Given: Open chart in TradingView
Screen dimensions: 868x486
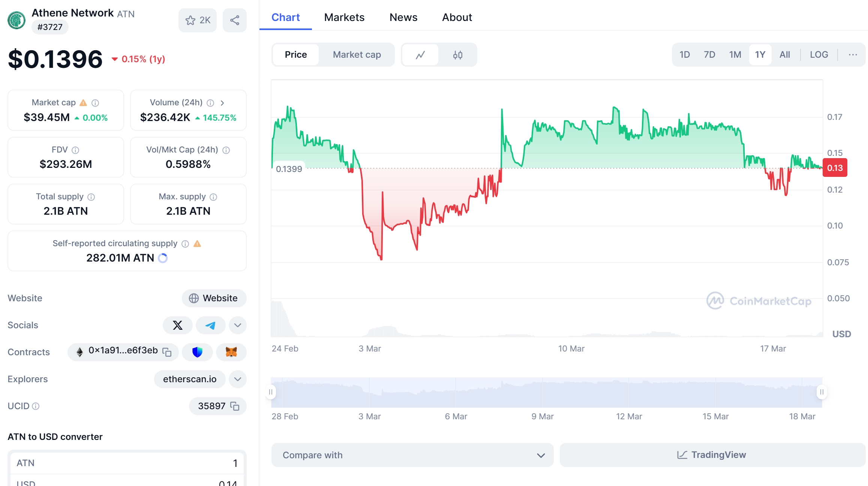Looking at the screenshot, I should (x=712, y=455).
